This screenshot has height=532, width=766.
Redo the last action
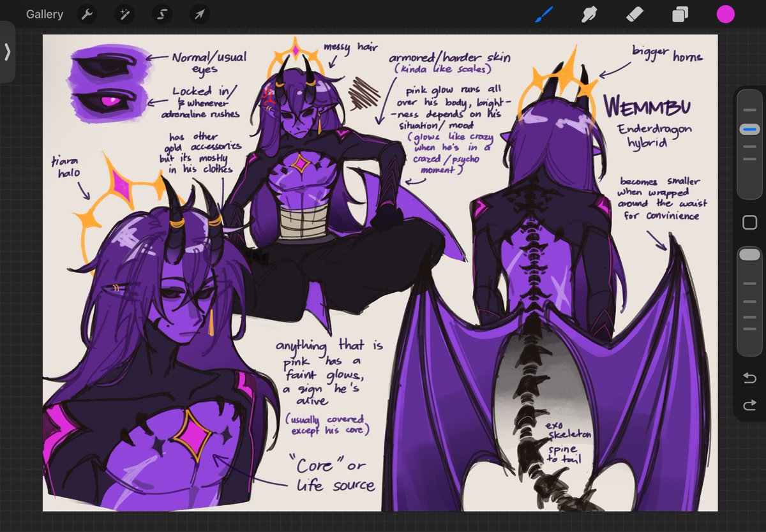(x=749, y=405)
